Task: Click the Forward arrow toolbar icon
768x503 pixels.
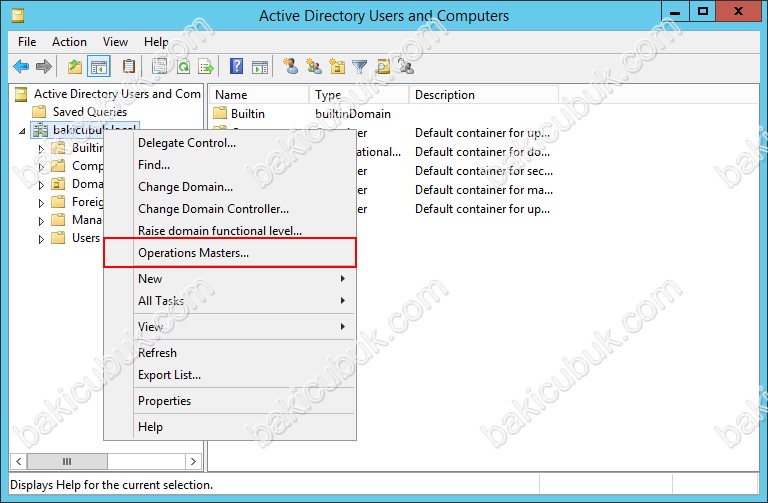Action: click(x=44, y=66)
